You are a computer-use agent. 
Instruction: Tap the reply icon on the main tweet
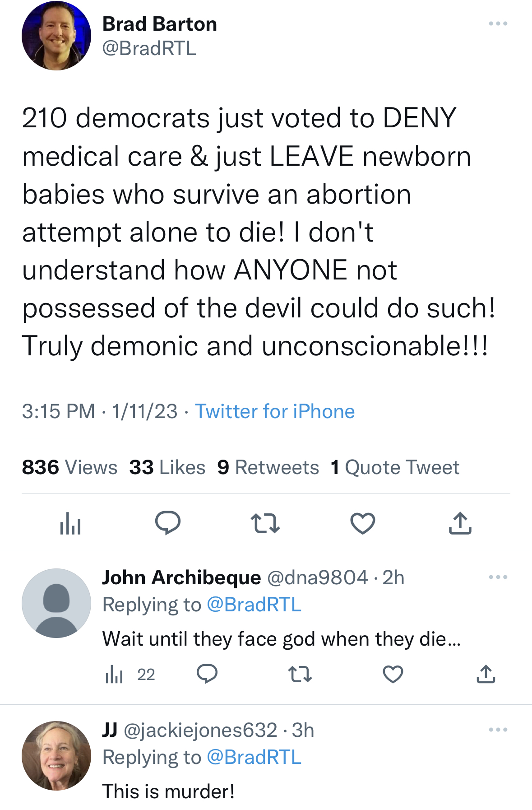point(168,523)
